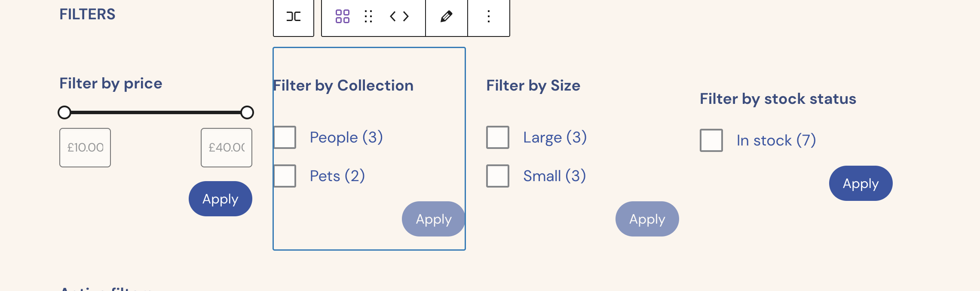
Task: Check the Pets (2) collection filter
Action: [x=285, y=175]
